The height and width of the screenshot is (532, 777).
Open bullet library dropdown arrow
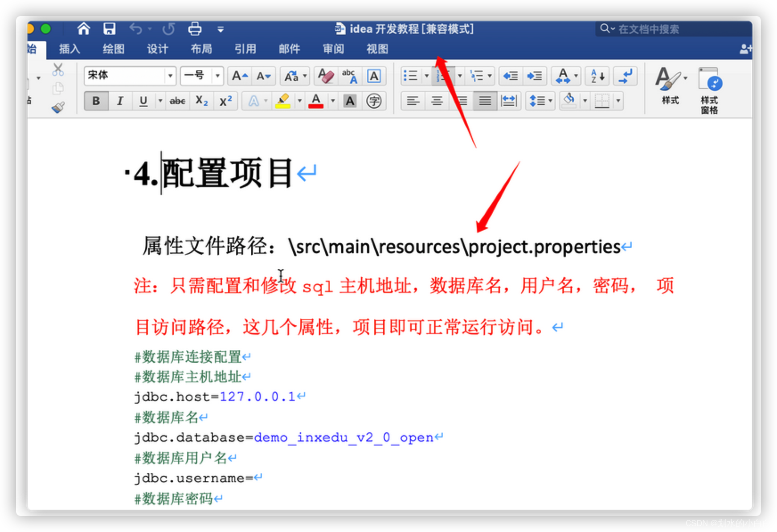(426, 76)
